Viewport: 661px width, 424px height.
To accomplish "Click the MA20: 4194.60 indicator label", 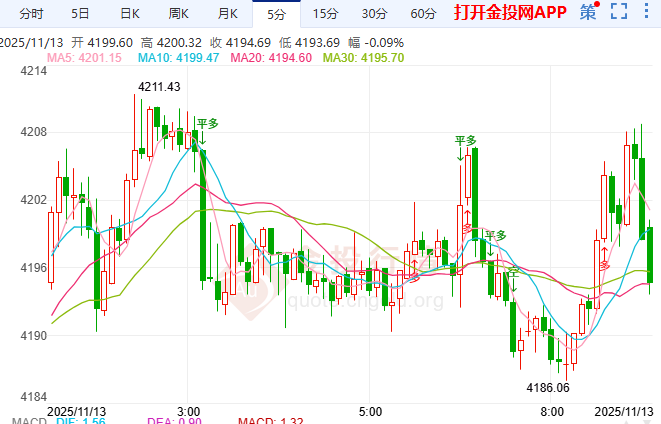I will (x=271, y=58).
